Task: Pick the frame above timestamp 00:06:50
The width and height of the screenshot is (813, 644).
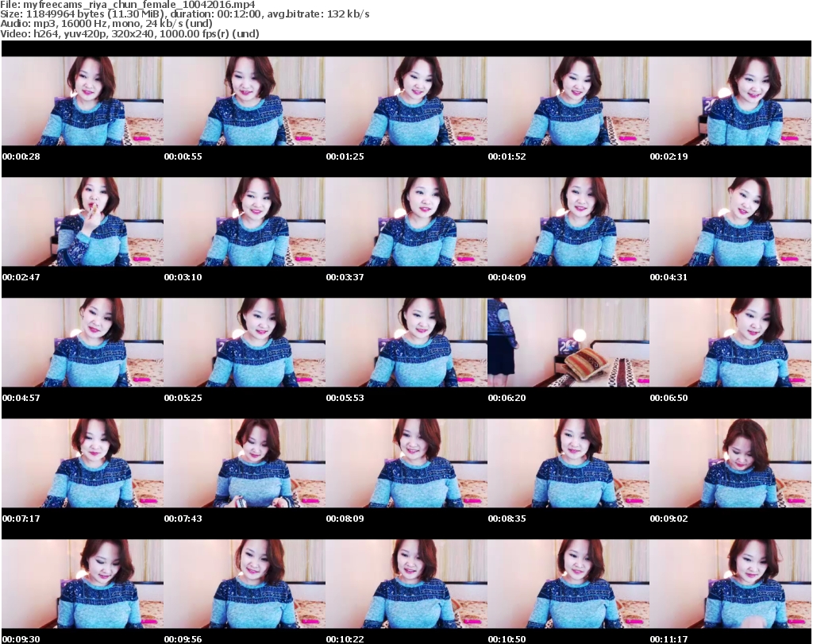Action: pyautogui.click(x=730, y=343)
